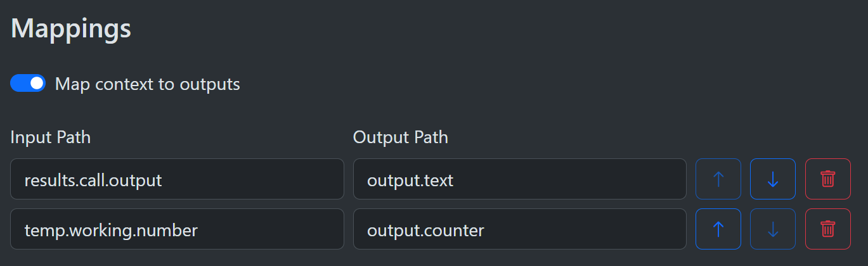
Task: Click the Mappings section heading
Action: [71, 29]
